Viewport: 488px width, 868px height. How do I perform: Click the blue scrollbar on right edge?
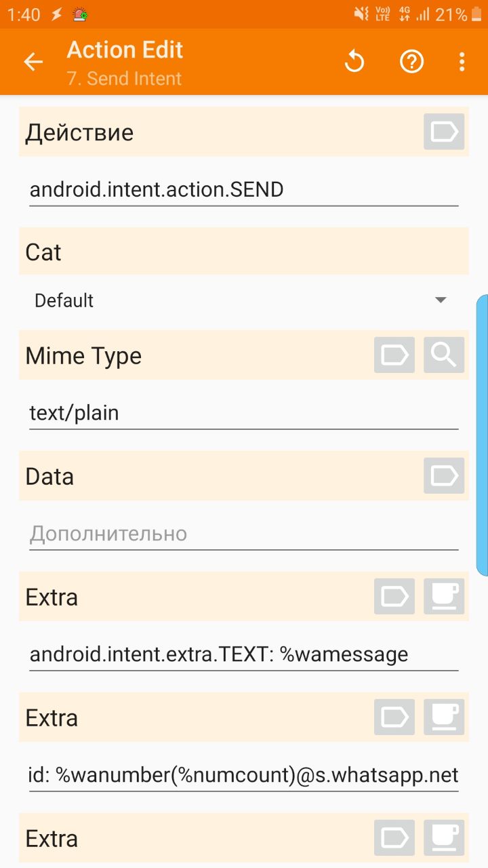(483, 434)
